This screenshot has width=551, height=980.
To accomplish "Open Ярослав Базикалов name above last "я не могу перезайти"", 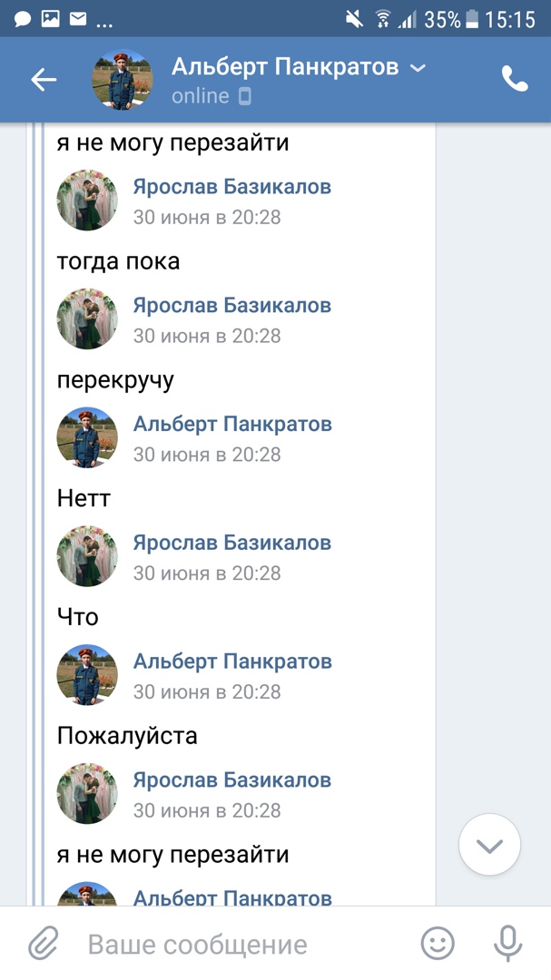I will [231, 779].
